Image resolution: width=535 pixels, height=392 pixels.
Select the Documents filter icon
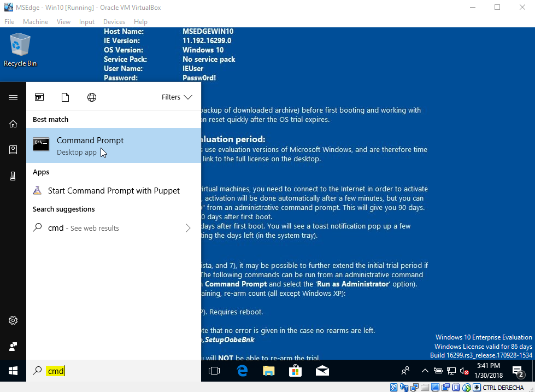(x=66, y=97)
